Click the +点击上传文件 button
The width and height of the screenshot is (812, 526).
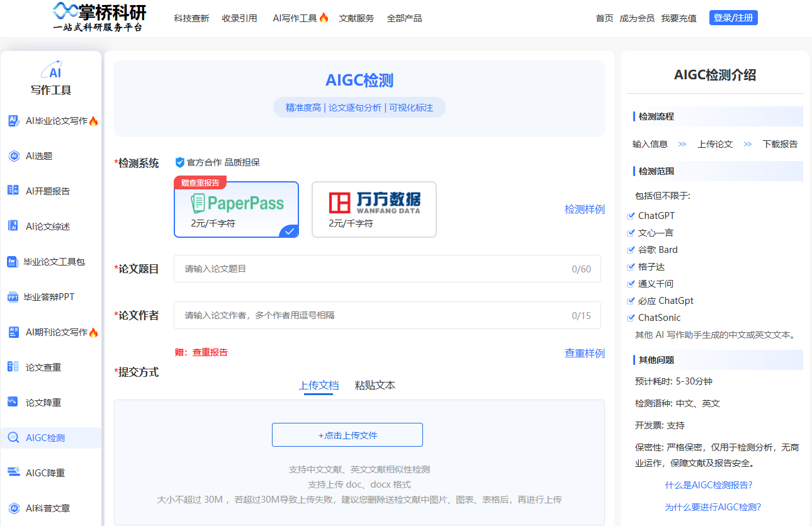point(347,435)
